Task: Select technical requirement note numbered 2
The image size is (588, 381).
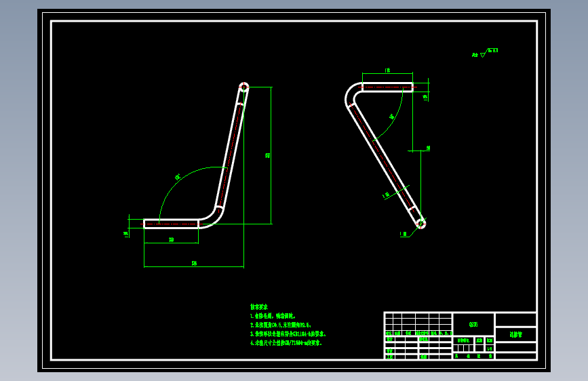Action: [x=281, y=325]
